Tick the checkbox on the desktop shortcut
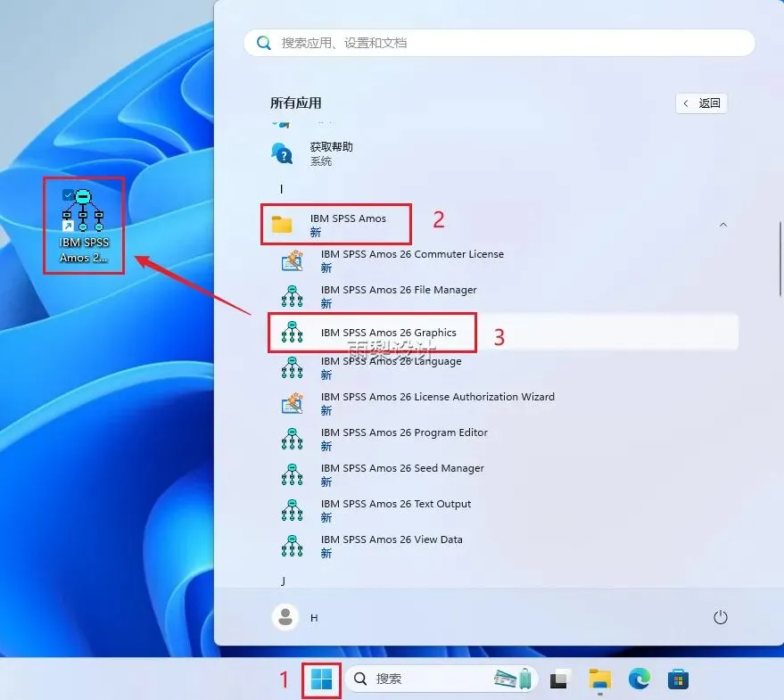The image size is (784, 700). coord(68,194)
